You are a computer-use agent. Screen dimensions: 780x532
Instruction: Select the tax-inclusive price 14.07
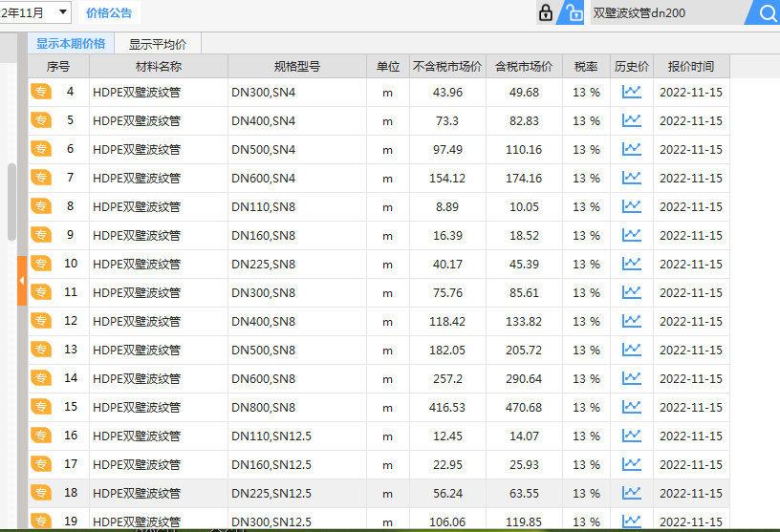click(524, 436)
